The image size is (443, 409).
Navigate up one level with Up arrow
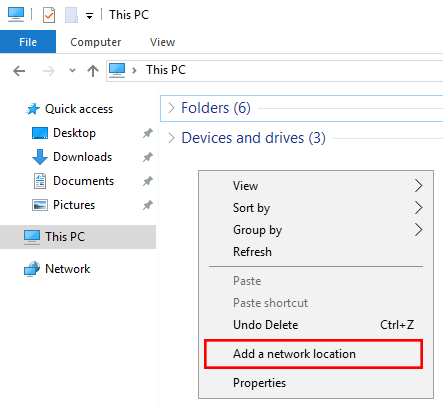tap(93, 71)
